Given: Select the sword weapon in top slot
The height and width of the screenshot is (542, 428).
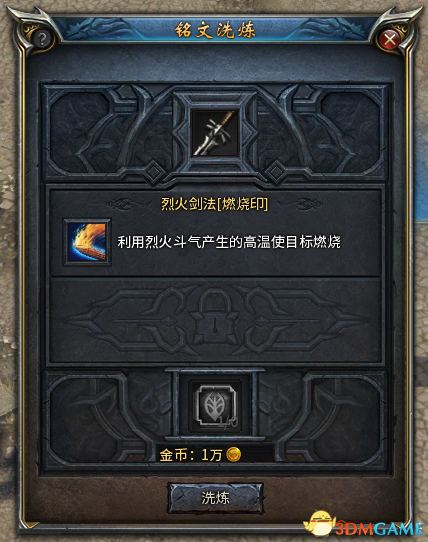Looking at the screenshot, I should tap(215, 133).
